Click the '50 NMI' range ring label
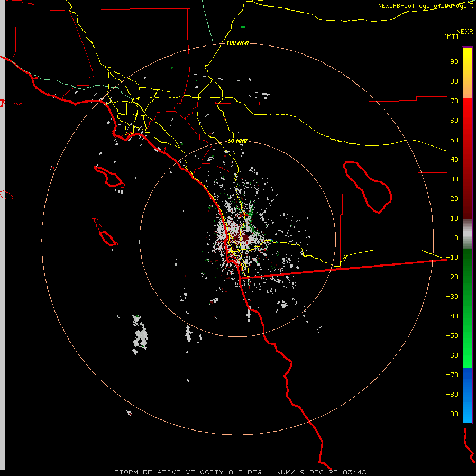476x476 pixels. click(x=237, y=141)
